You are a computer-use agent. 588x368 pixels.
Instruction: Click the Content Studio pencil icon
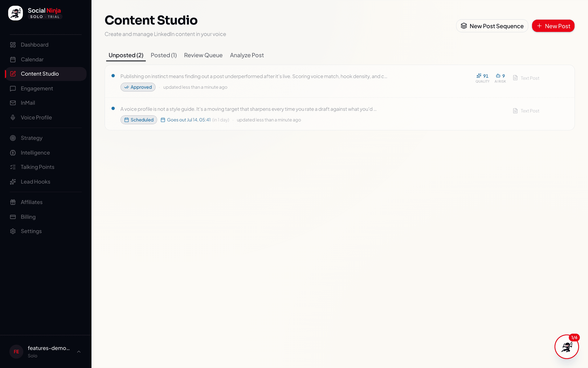(x=13, y=74)
